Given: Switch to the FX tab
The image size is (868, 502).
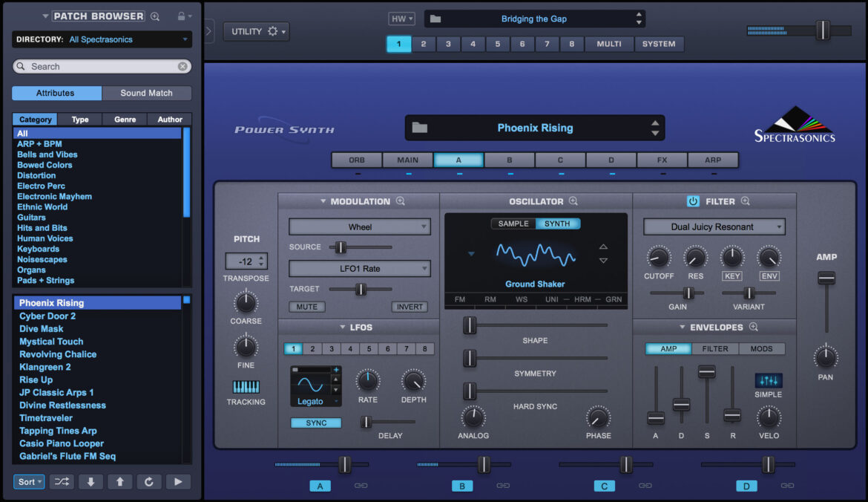Looking at the screenshot, I should point(662,160).
